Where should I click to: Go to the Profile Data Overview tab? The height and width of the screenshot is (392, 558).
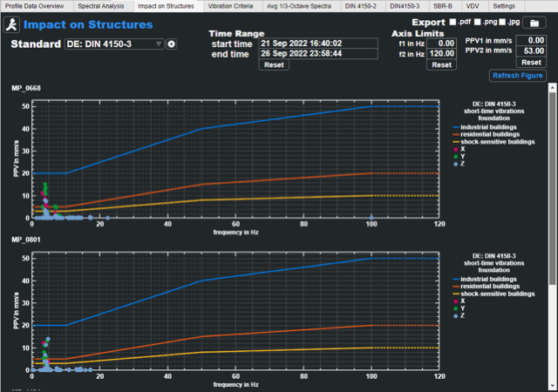pos(35,5)
